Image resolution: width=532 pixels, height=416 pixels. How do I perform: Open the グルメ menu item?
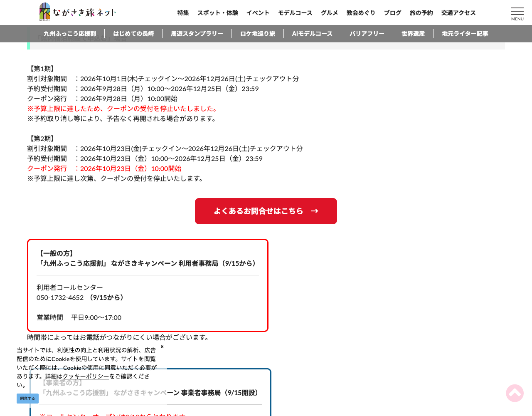330,13
